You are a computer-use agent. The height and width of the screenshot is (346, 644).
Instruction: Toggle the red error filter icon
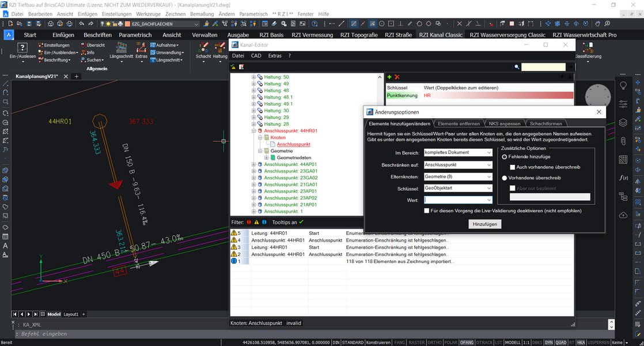(x=249, y=223)
